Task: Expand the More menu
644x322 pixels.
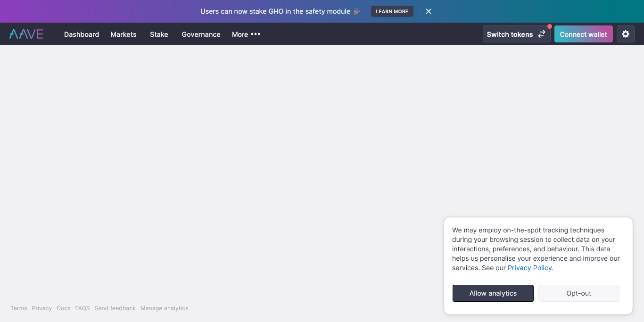Action: [x=246, y=34]
